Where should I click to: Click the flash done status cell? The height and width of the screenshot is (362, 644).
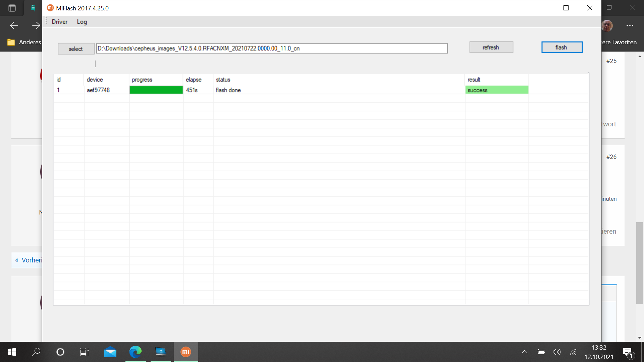339,90
